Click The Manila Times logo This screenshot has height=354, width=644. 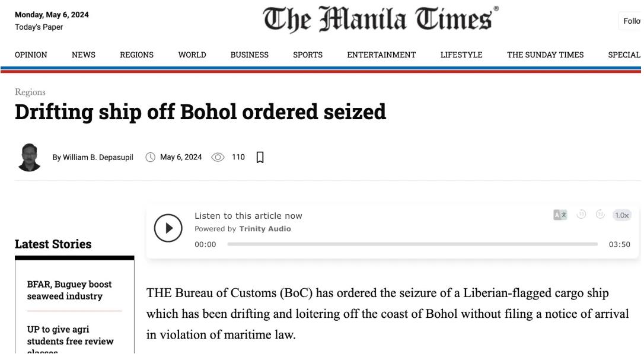coord(380,19)
